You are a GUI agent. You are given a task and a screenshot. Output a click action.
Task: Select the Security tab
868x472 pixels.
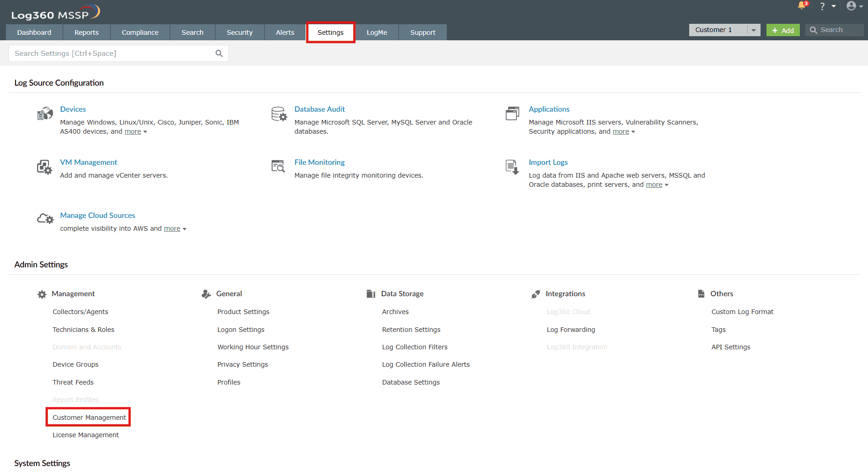(x=240, y=33)
